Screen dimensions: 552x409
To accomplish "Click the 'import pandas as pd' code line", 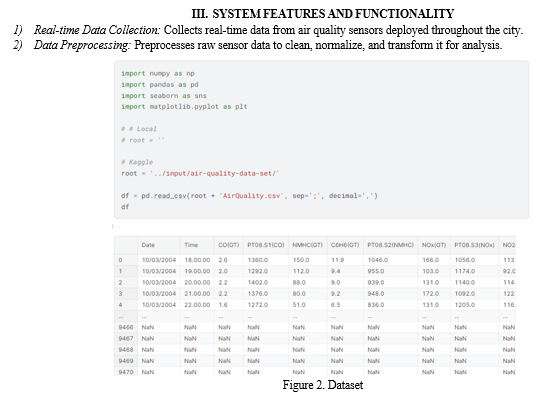I will pos(160,84).
